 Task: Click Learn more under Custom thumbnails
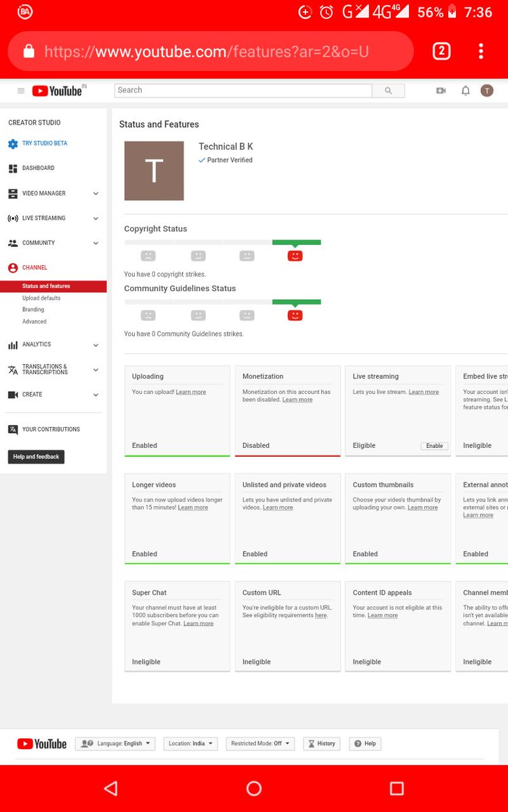[x=423, y=507]
